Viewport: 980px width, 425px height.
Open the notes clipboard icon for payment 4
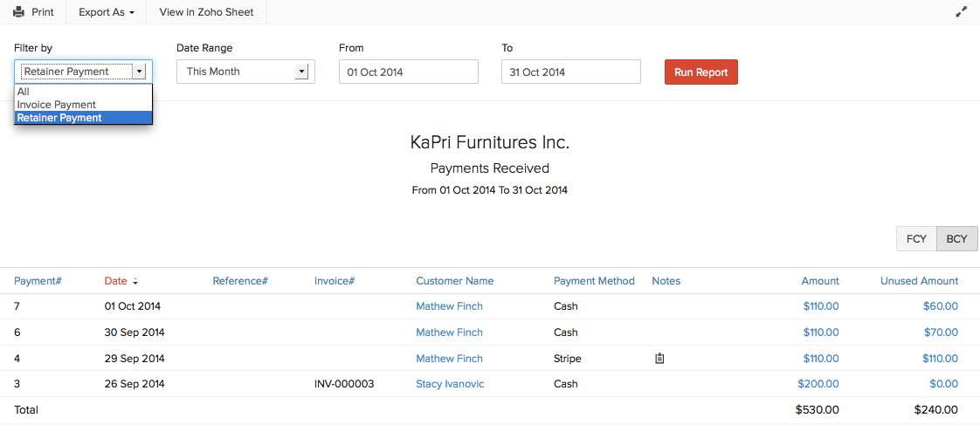point(659,358)
